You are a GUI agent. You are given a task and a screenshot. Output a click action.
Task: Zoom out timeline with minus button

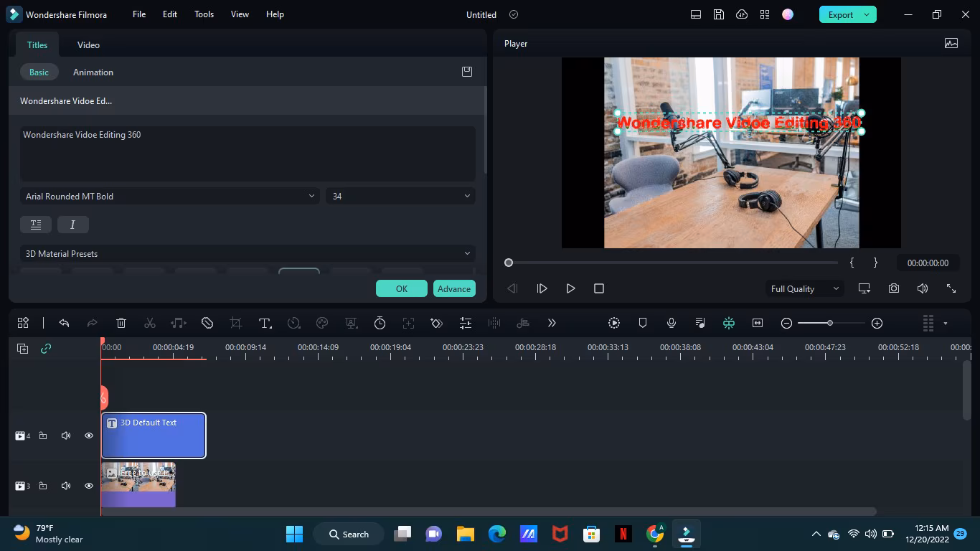click(x=786, y=323)
